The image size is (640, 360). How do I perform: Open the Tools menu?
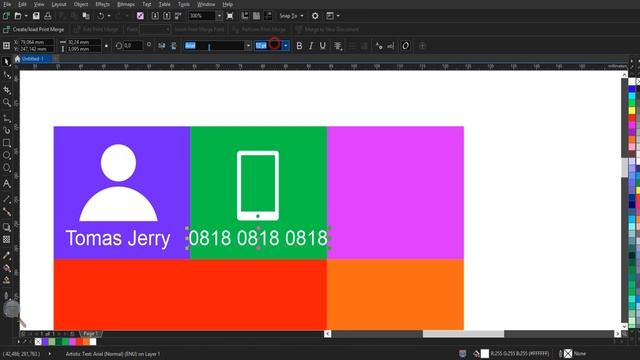tap(184, 4)
